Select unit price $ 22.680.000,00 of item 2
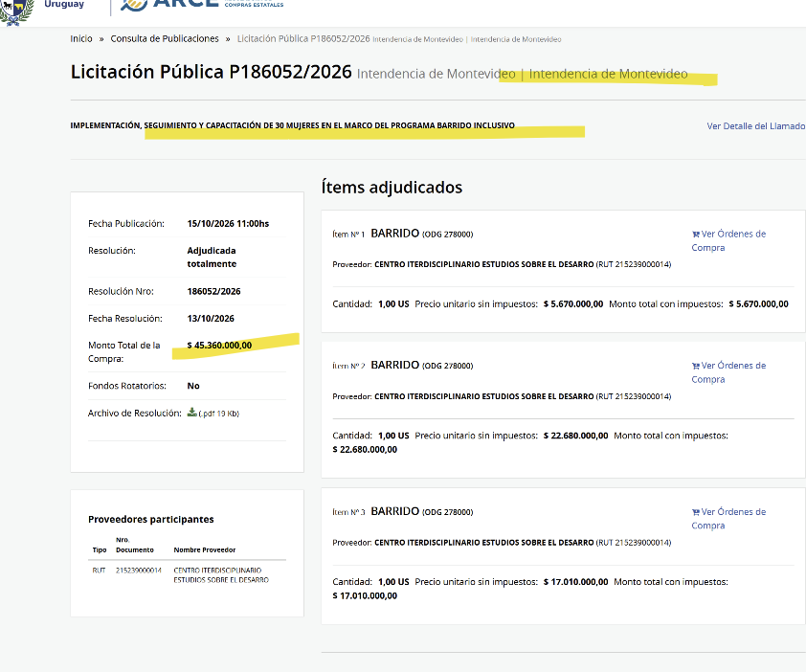Viewport: 806px width, 672px height. tap(575, 436)
